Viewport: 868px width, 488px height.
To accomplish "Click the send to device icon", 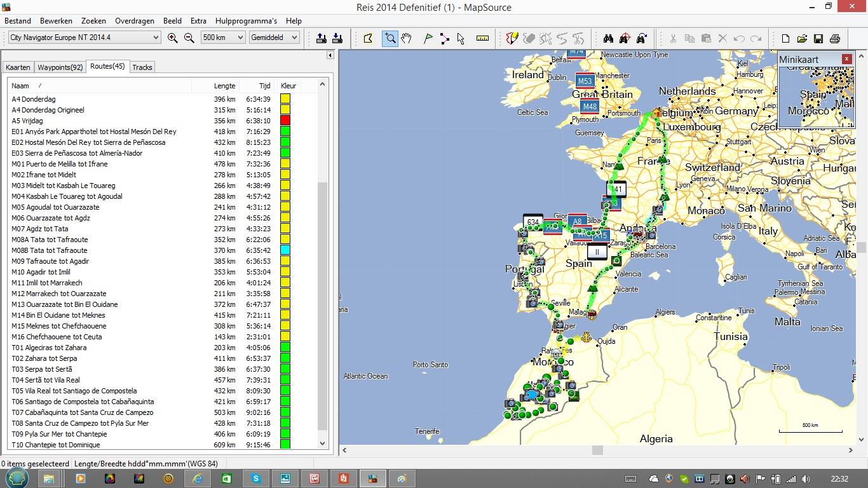I will pos(322,38).
